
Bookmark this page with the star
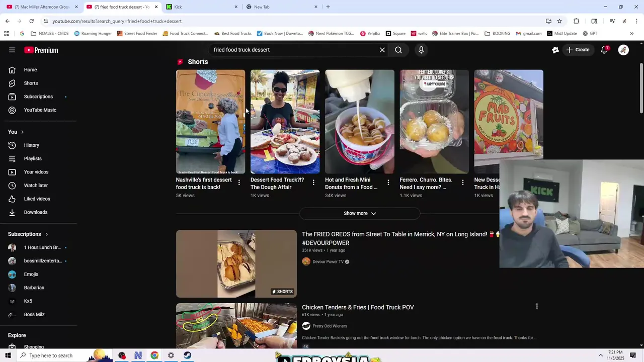tap(559, 21)
